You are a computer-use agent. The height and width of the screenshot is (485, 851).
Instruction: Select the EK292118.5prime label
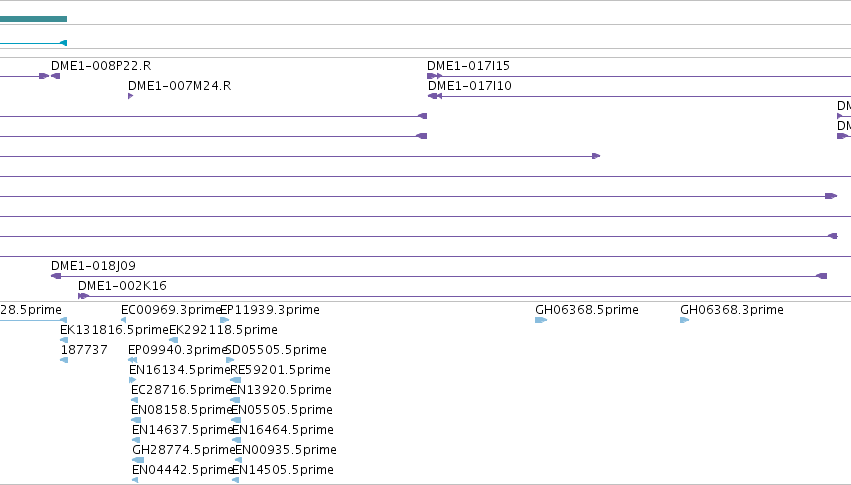223,330
